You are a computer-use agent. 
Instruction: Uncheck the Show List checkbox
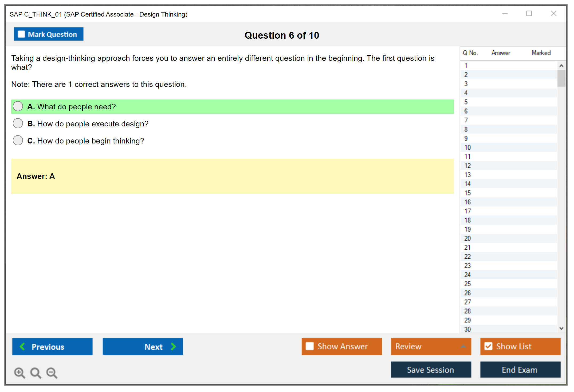(488, 346)
